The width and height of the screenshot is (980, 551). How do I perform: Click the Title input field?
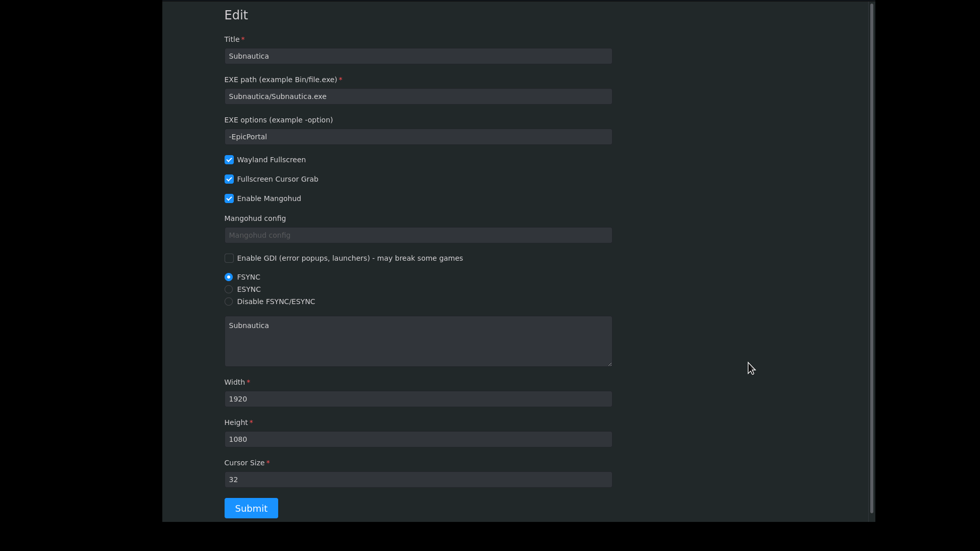pos(418,56)
